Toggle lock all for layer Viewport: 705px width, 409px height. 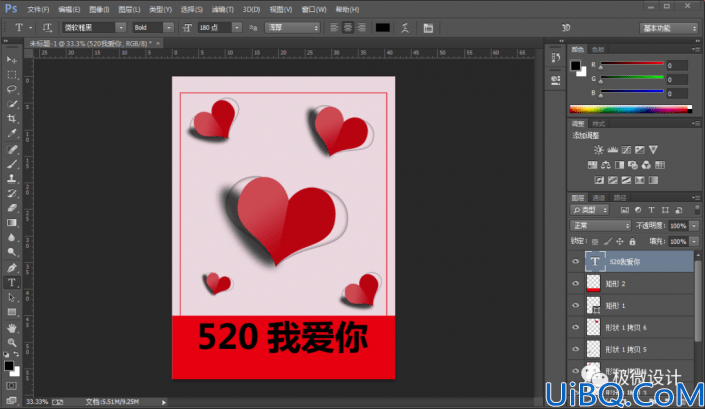[x=632, y=242]
